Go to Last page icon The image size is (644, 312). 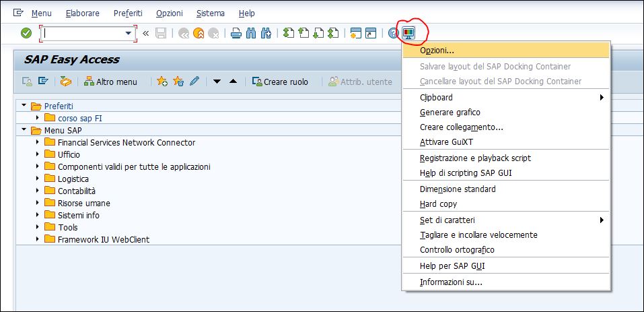coord(333,33)
